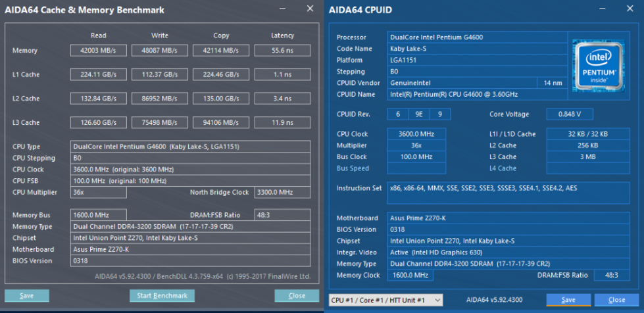The height and width of the screenshot is (313, 644).
Task: Select L3 Cache Read 126.60 GB/s
Action: (98, 122)
